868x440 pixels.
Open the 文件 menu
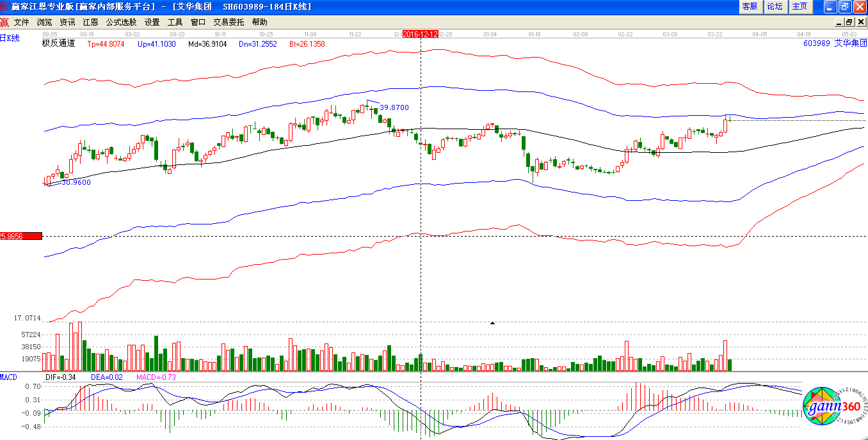pos(21,22)
